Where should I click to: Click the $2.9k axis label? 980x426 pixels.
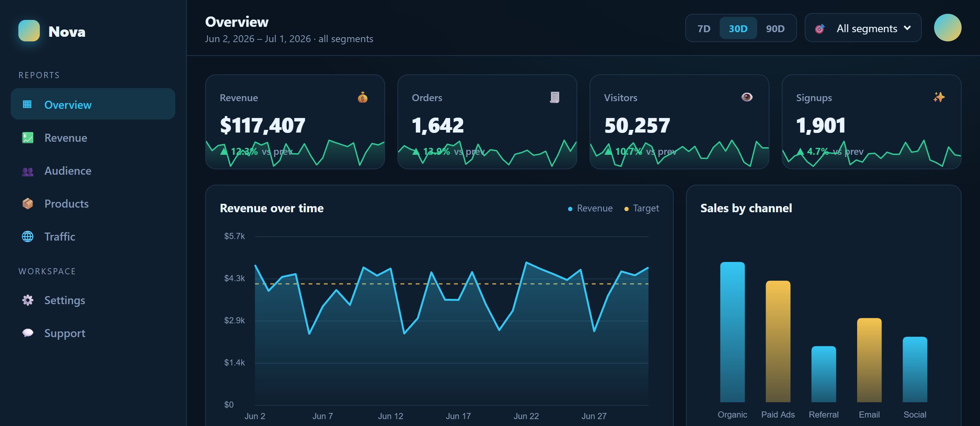click(234, 320)
